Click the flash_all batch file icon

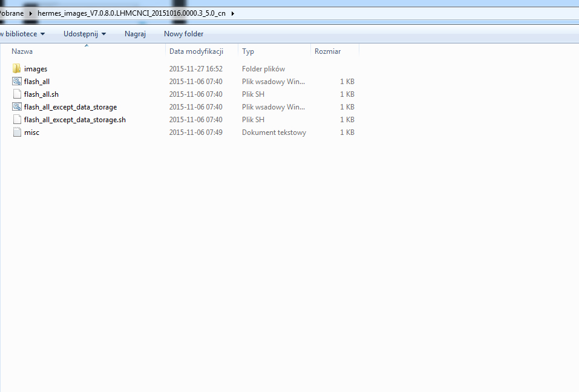[x=17, y=82]
